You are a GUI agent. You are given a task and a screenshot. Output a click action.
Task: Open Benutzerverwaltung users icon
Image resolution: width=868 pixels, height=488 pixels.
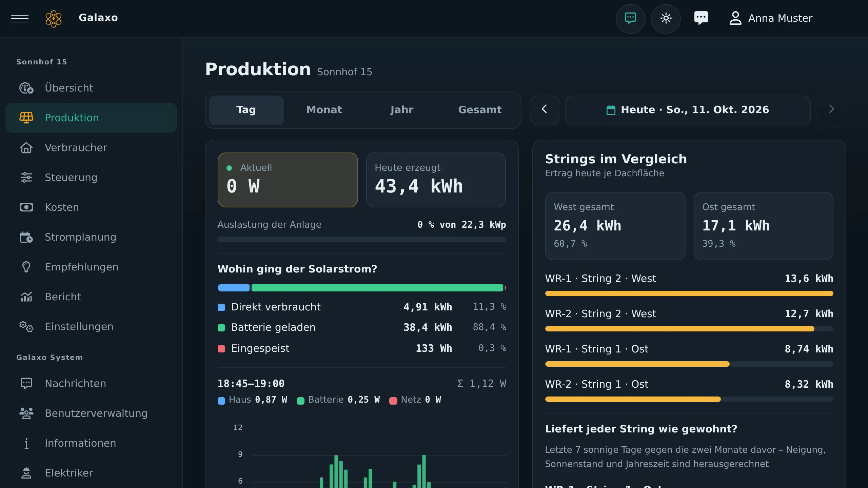[x=26, y=413]
